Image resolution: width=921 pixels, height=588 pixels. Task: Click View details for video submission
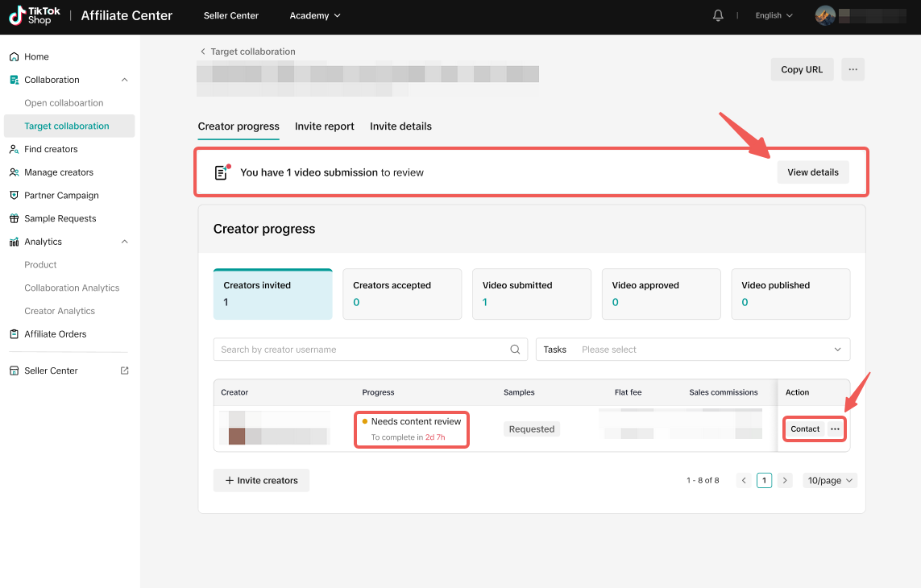[812, 172]
